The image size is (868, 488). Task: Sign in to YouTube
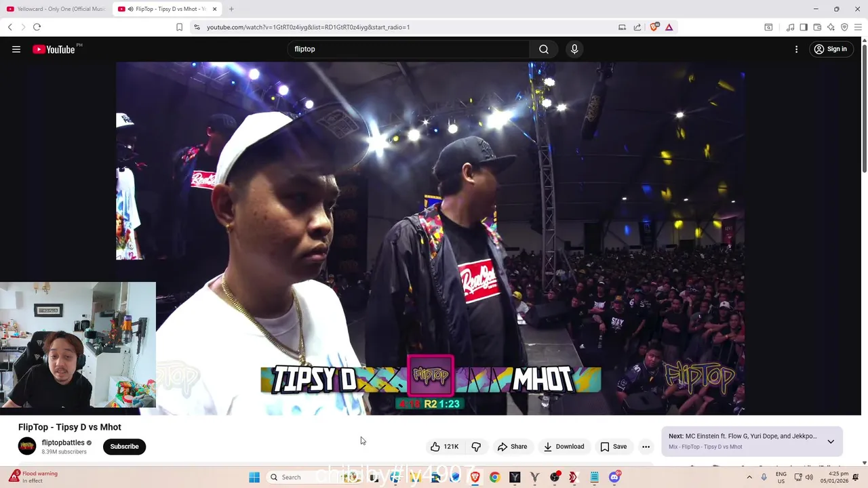tap(831, 49)
